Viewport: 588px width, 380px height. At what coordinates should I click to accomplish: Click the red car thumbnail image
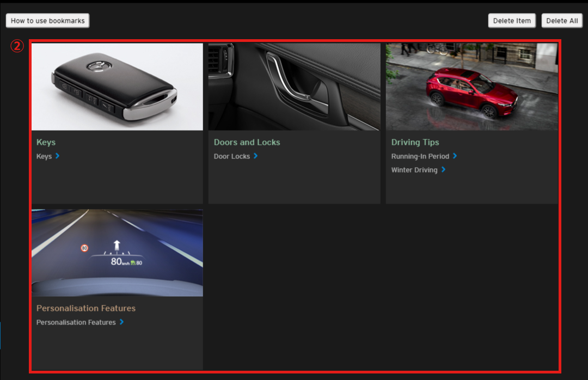coord(471,87)
